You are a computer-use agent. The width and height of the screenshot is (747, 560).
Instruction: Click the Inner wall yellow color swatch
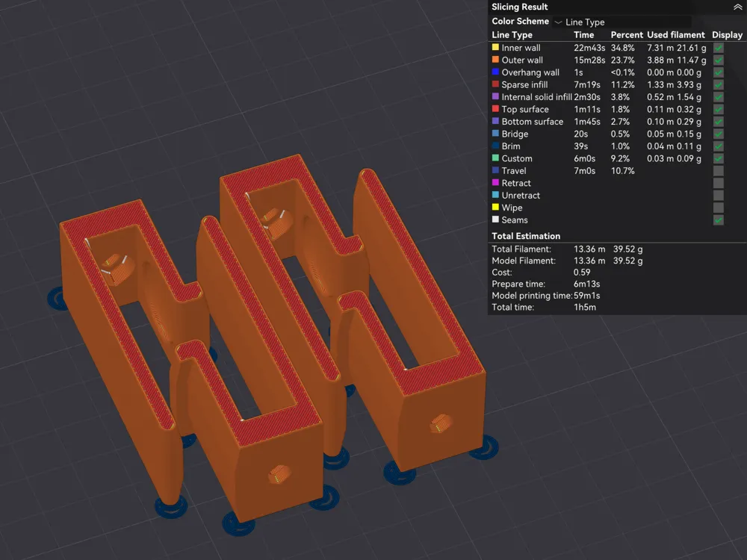(x=495, y=47)
